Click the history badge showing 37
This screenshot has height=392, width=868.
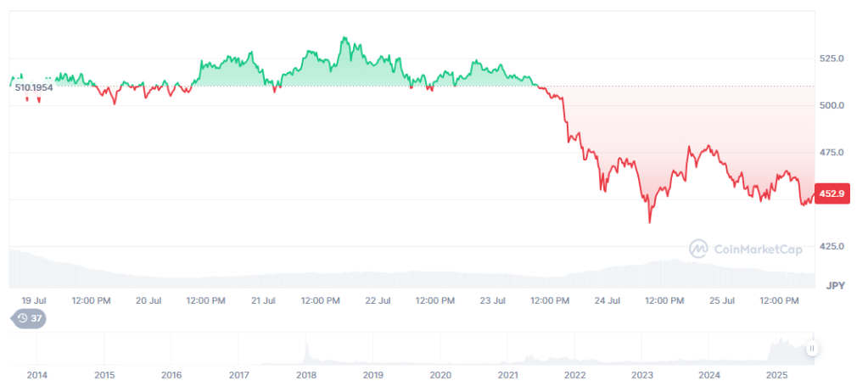(29, 319)
